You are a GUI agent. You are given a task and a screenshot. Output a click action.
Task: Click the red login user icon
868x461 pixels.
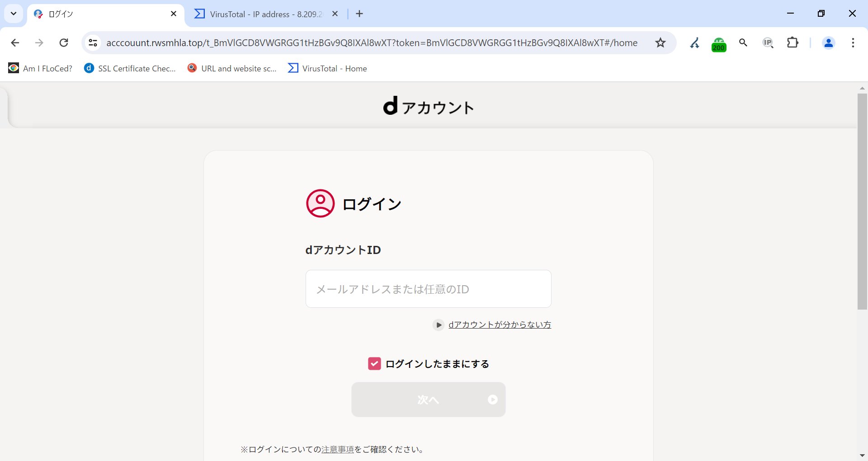320,203
